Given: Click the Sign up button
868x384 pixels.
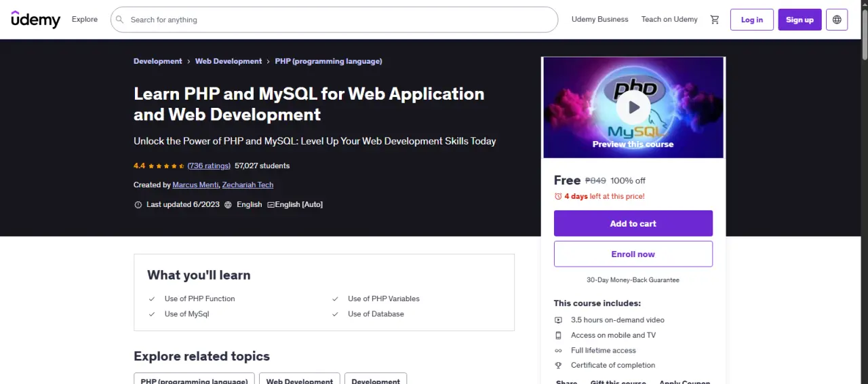Looking at the screenshot, I should 800,20.
